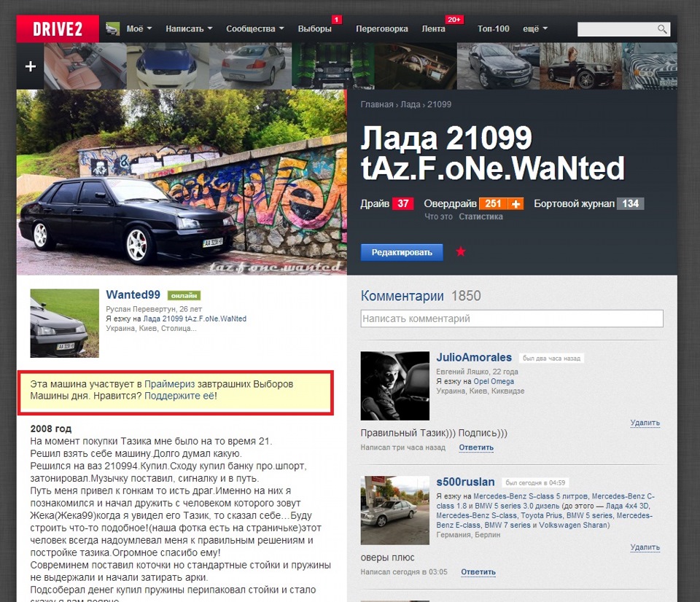700x602 pixels.
Task: Open the 20+ badge on Лента
Action: (x=454, y=20)
